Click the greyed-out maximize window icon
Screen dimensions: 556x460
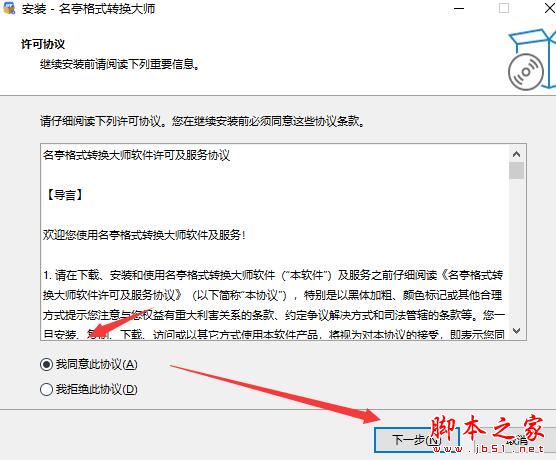[x=504, y=8]
